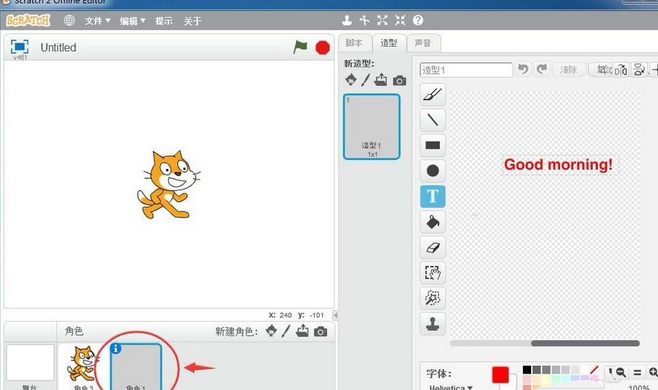Undo the last paint action
Image resolution: width=658 pixels, height=390 pixels.
[x=523, y=69]
